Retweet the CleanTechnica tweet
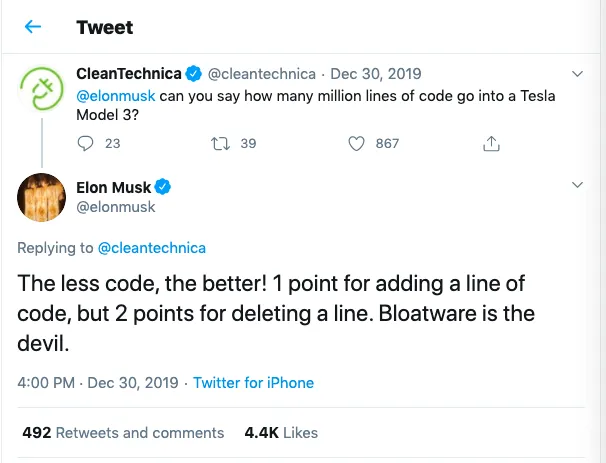 [x=220, y=144]
